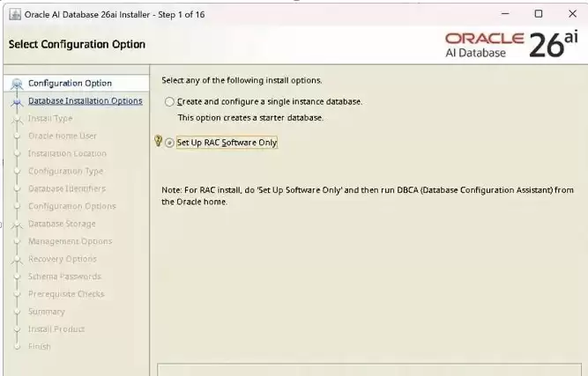The image size is (588, 376).
Task: Click the Database Installation Options step marker icon
Action: pyautogui.click(x=17, y=101)
